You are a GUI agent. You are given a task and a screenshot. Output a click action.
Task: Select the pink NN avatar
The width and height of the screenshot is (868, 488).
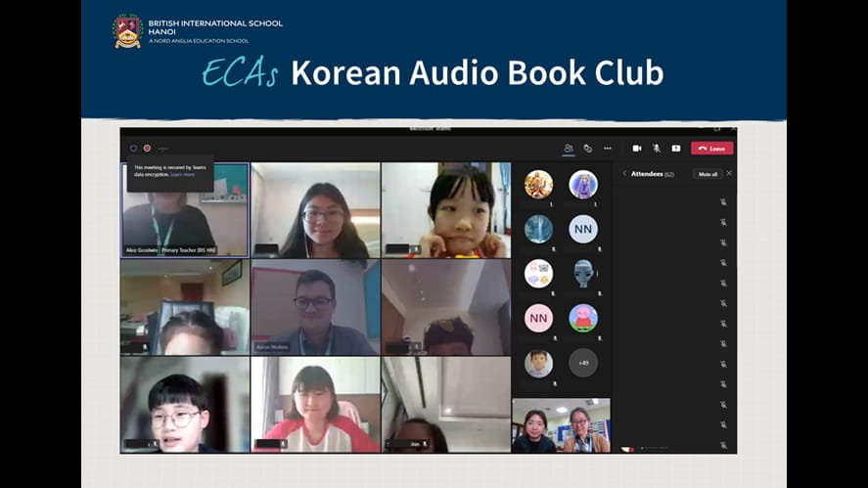coord(538,318)
